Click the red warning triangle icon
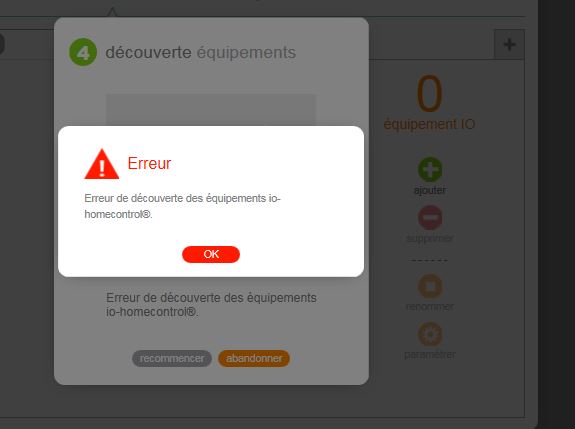This screenshot has height=429, width=575. (102, 164)
